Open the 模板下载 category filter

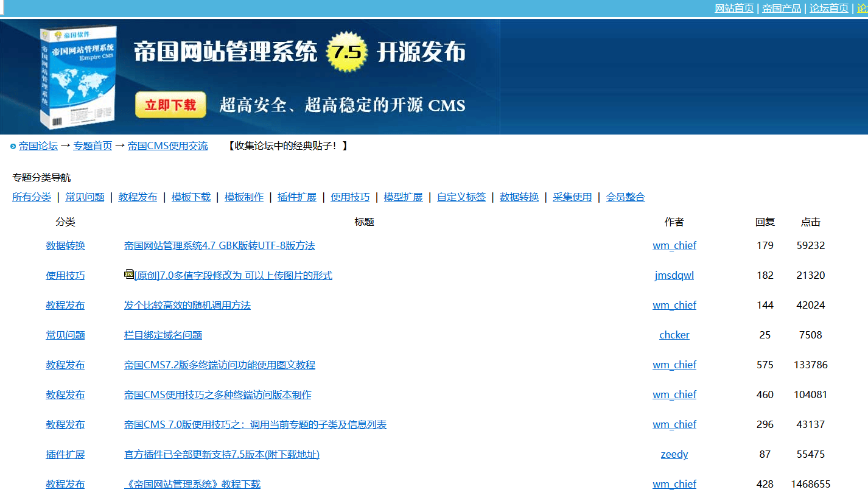pyautogui.click(x=191, y=197)
